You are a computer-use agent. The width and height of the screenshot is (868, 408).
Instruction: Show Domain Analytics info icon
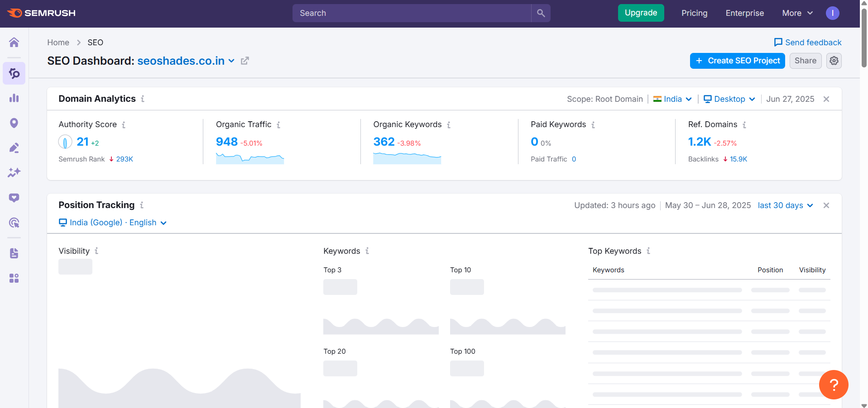coord(143,99)
